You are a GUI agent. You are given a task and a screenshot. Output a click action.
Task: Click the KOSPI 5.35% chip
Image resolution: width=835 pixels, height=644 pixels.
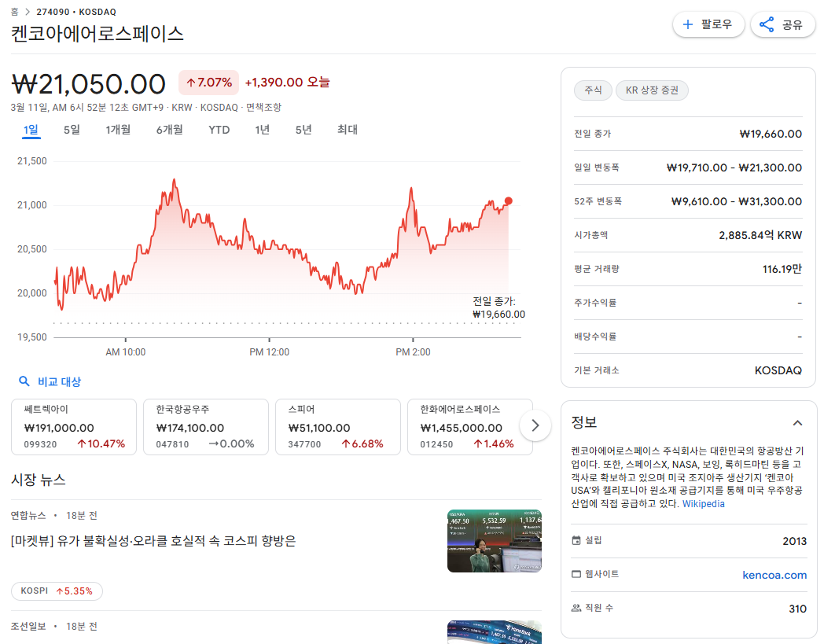[57, 591]
